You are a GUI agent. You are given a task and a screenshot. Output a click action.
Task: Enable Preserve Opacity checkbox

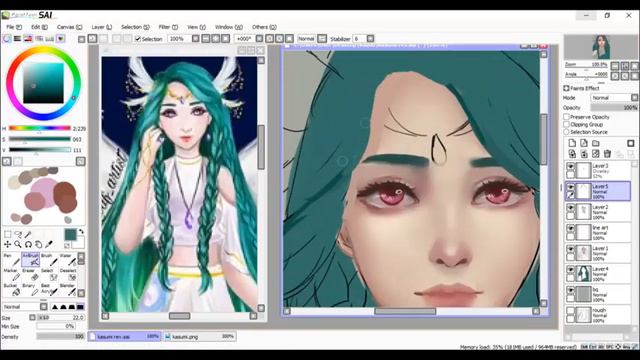click(x=567, y=117)
